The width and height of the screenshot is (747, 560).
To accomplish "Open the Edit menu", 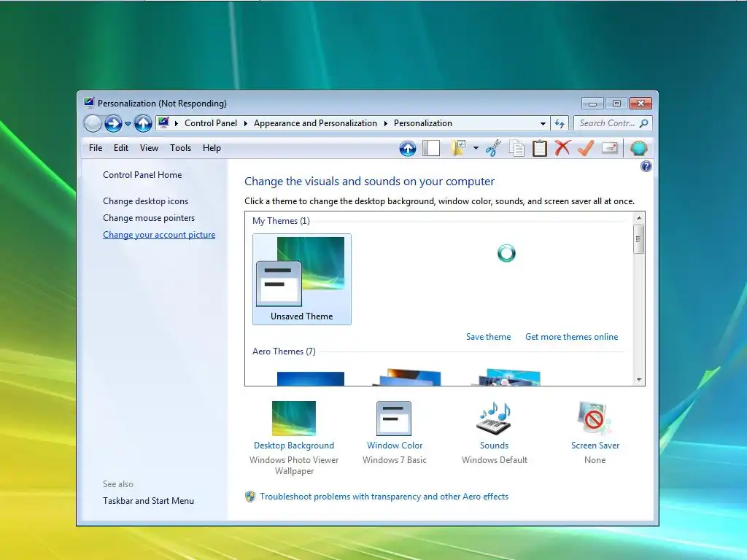I will click(x=121, y=148).
